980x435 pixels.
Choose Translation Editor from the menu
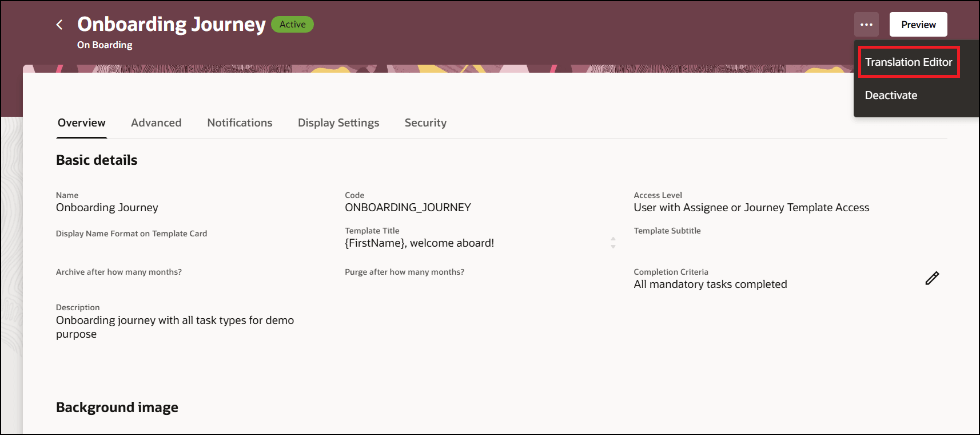pyautogui.click(x=909, y=62)
